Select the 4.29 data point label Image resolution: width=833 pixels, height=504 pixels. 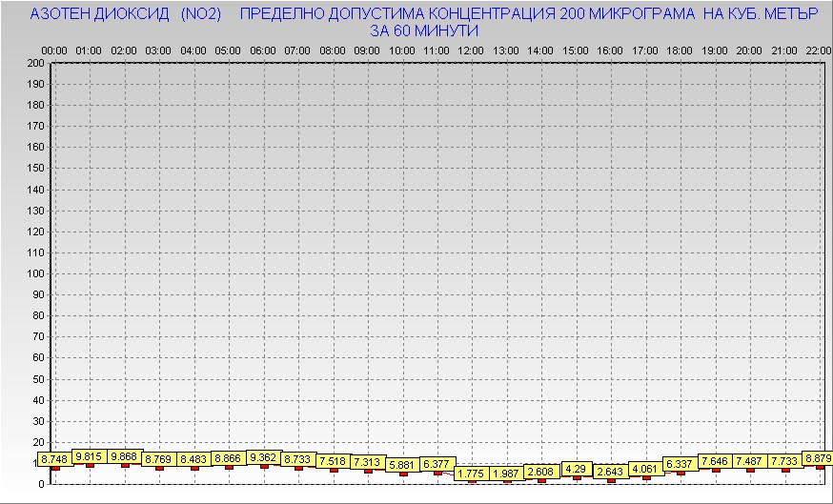click(576, 469)
